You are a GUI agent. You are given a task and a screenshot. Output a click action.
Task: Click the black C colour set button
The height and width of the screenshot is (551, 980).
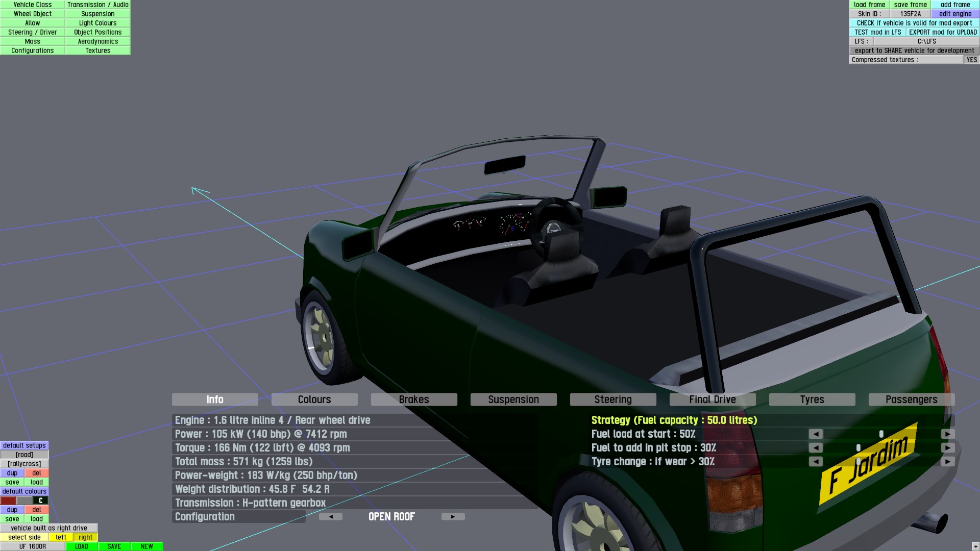click(x=40, y=500)
